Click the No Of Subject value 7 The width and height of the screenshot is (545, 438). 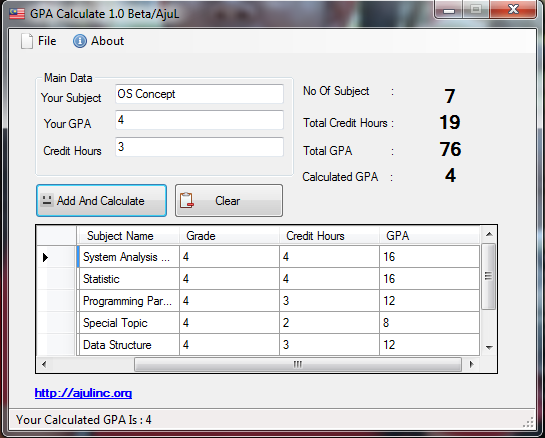point(450,96)
